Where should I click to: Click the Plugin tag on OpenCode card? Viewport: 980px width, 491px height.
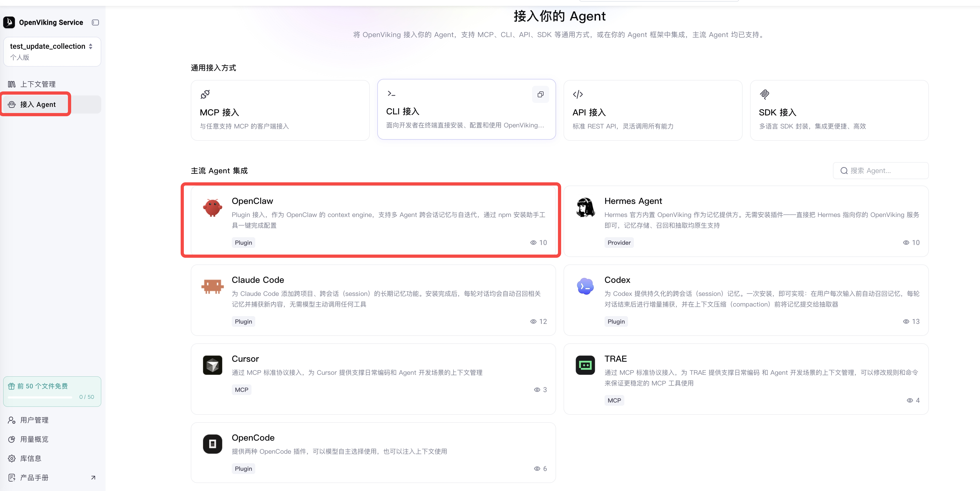(x=244, y=469)
